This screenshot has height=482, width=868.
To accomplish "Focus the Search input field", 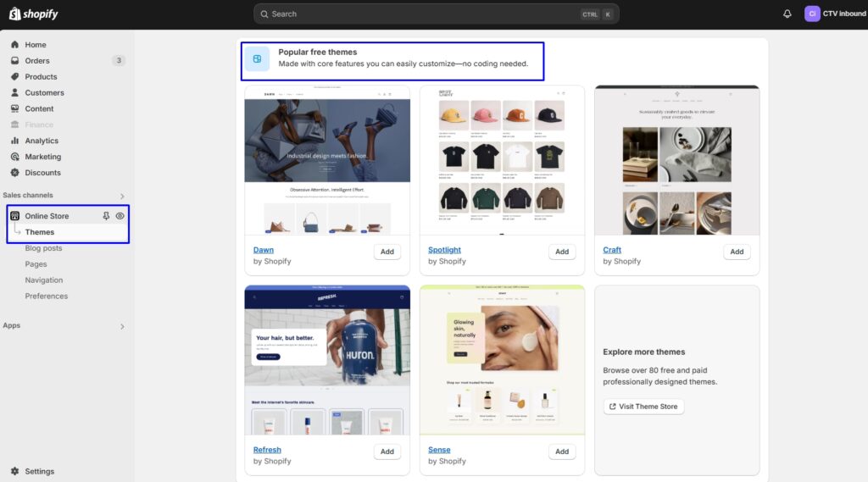I will tap(437, 14).
